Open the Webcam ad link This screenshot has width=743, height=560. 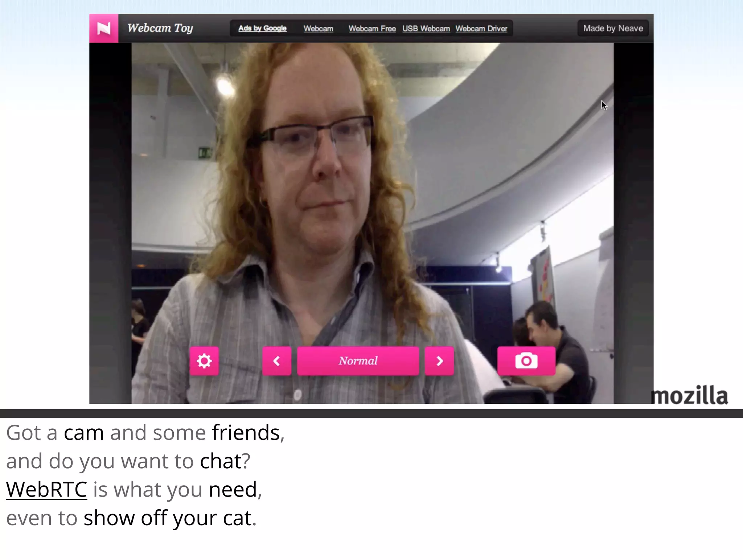pos(318,29)
